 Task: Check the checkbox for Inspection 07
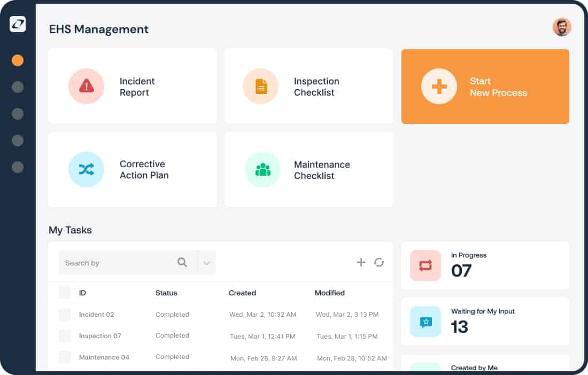click(x=65, y=335)
